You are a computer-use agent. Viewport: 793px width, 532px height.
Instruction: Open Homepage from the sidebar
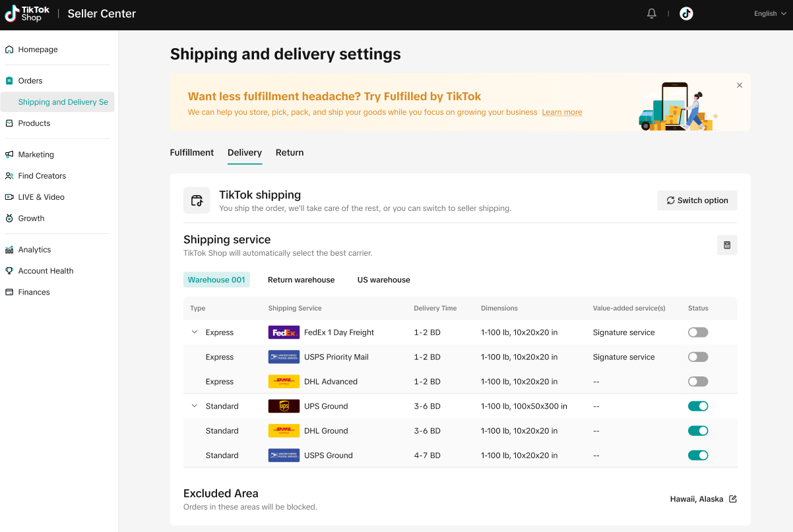(x=38, y=49)
